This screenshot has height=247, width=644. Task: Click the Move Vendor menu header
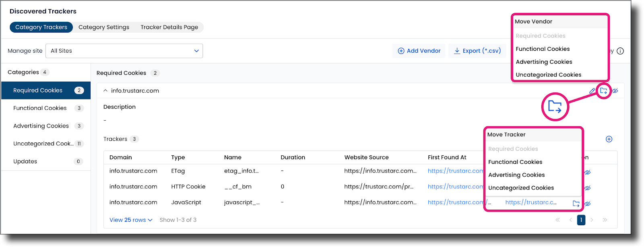coord(533,21)
